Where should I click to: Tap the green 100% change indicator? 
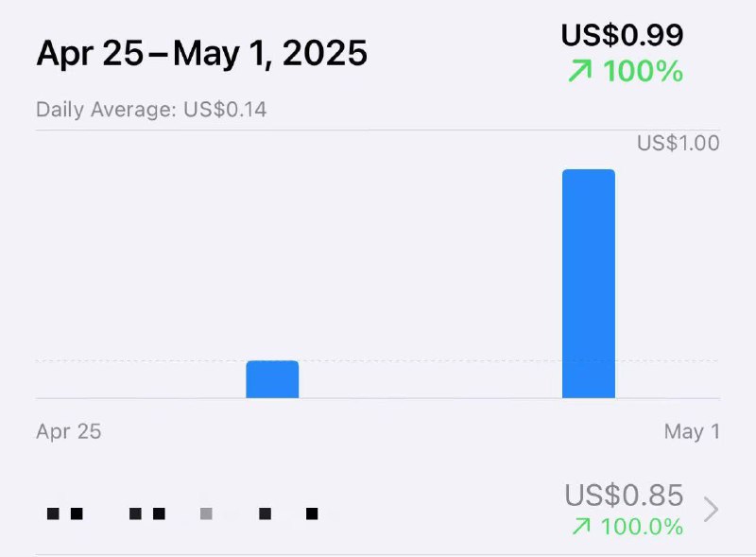point(643,71)
